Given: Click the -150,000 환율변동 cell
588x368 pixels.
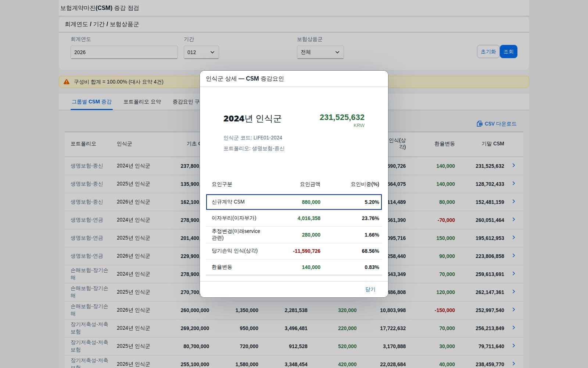Looking at the screenshot, I should click(445, 310).
